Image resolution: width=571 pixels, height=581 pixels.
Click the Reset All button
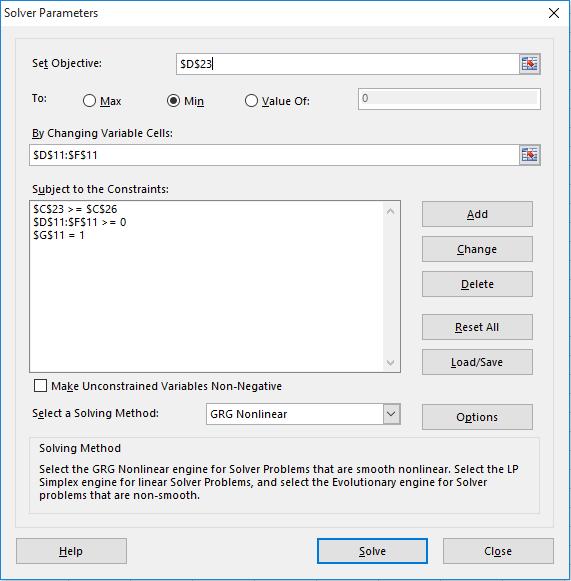point(477,327)
